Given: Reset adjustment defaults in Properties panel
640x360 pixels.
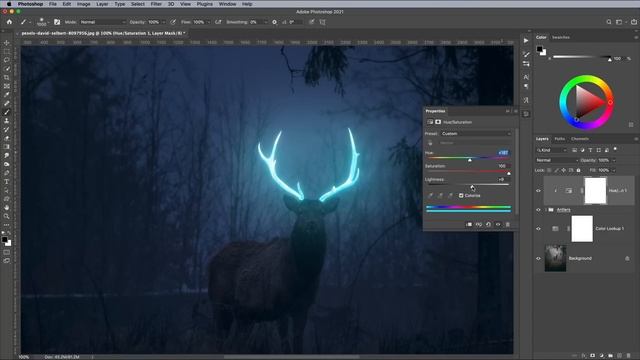Looking at the screenshot, I should [489, 224].
